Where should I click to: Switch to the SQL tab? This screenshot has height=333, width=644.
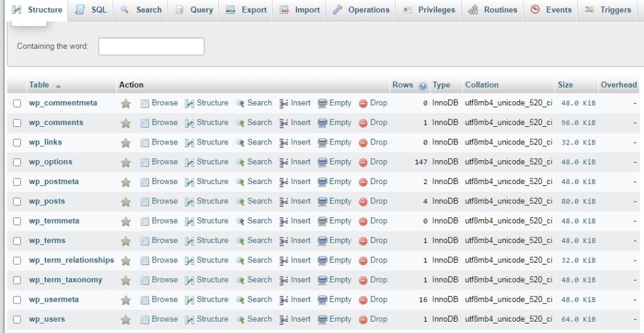click(91, 10)
